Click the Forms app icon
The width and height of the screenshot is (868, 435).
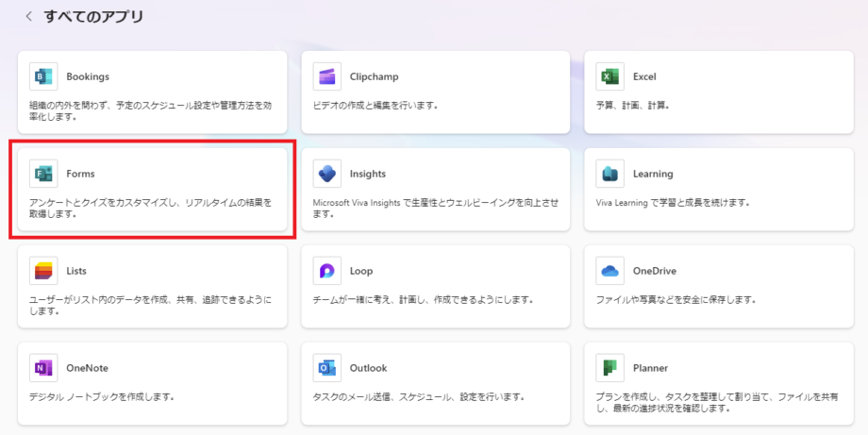tap(43, 174)
